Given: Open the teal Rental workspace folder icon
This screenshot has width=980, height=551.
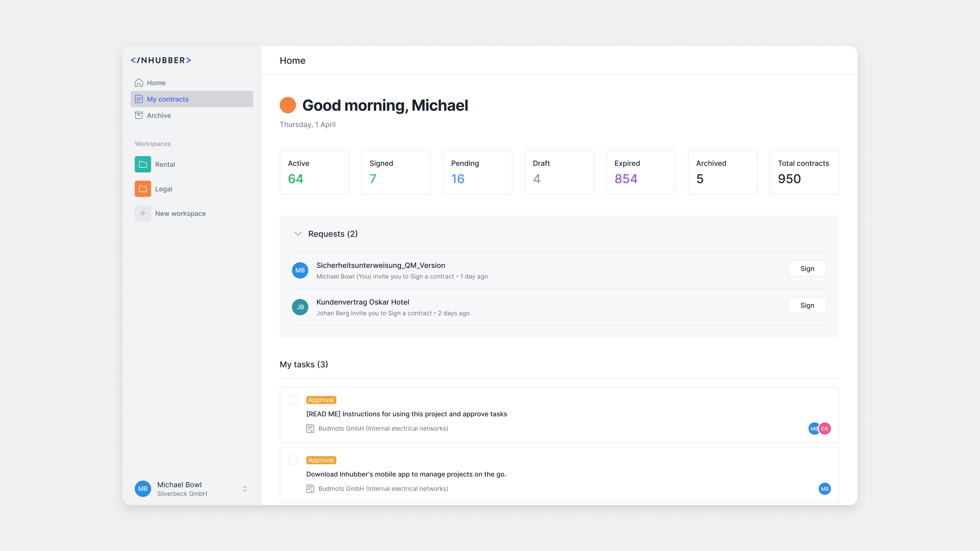Looking at the screenshot, I should [x=143, y=164].
